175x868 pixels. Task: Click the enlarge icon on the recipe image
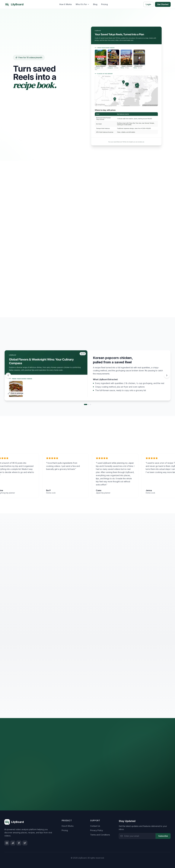pos(9,393)
